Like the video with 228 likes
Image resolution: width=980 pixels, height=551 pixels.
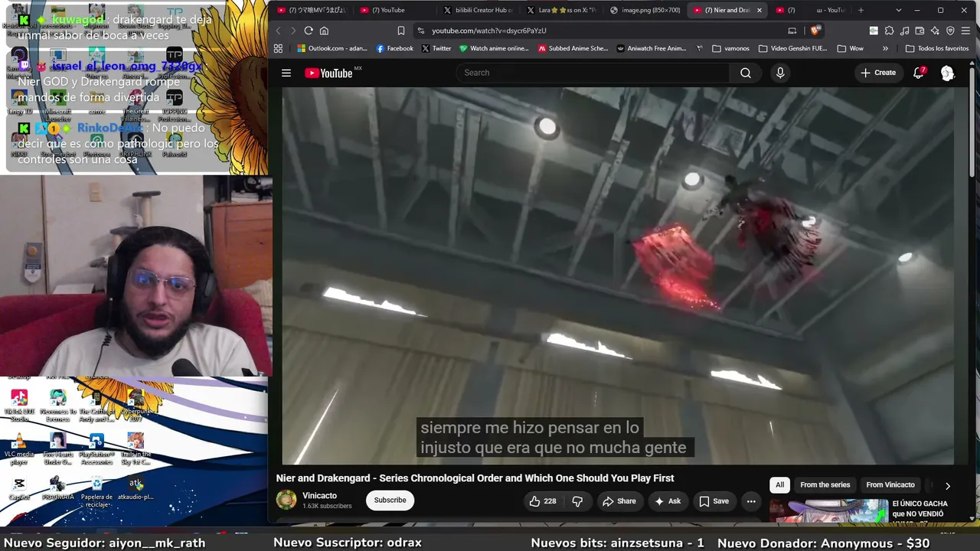tap(542, 501)
